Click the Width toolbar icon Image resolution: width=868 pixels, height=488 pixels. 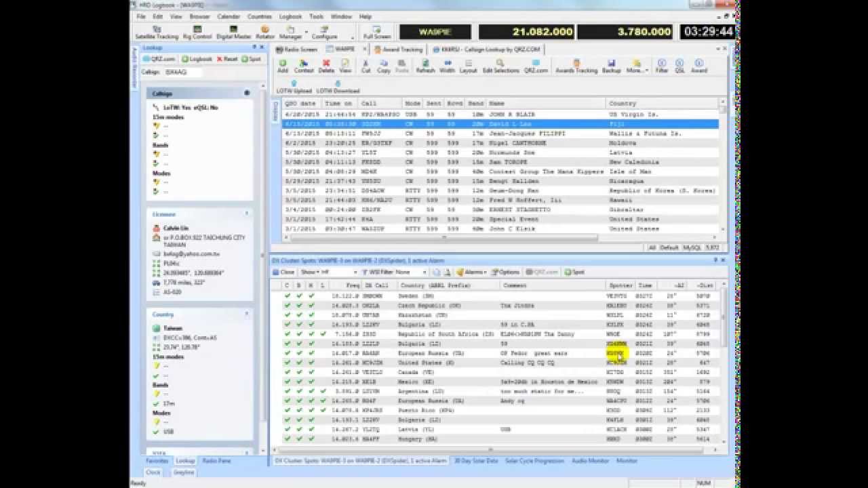click(x=448, y=66)
